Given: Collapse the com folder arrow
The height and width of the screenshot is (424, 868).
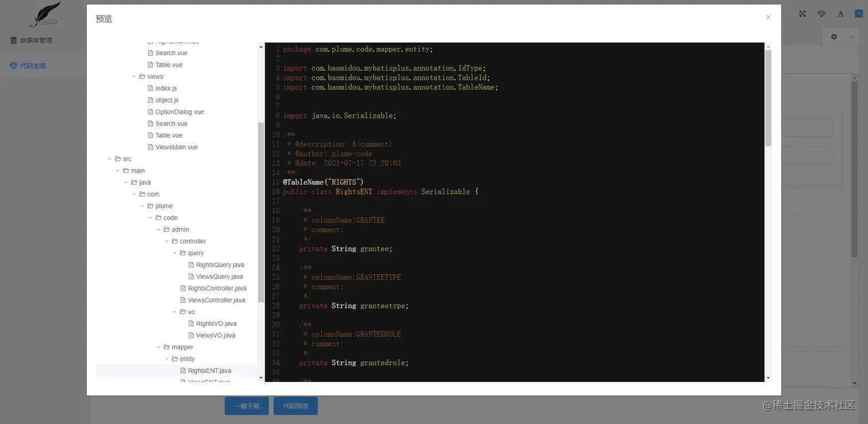Looking at the screenshot, I should [134, 194].
